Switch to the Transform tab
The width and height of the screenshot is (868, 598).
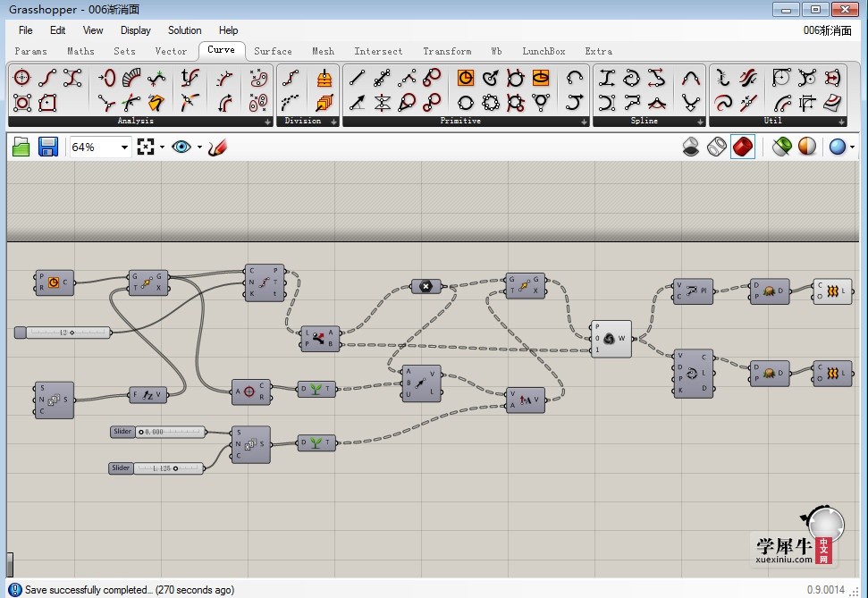click(x=447, y=51)
